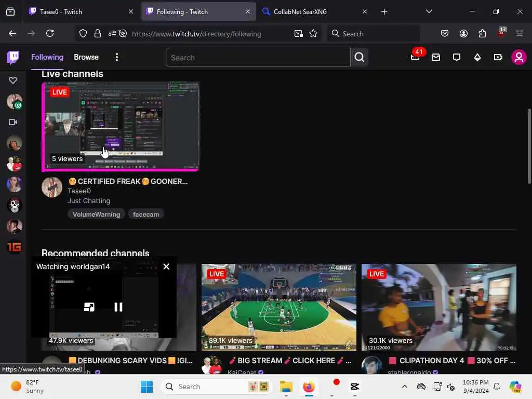532x399 pixels.
Task: Close the Following - Twitch tab
Action: [x=248, y=11]
